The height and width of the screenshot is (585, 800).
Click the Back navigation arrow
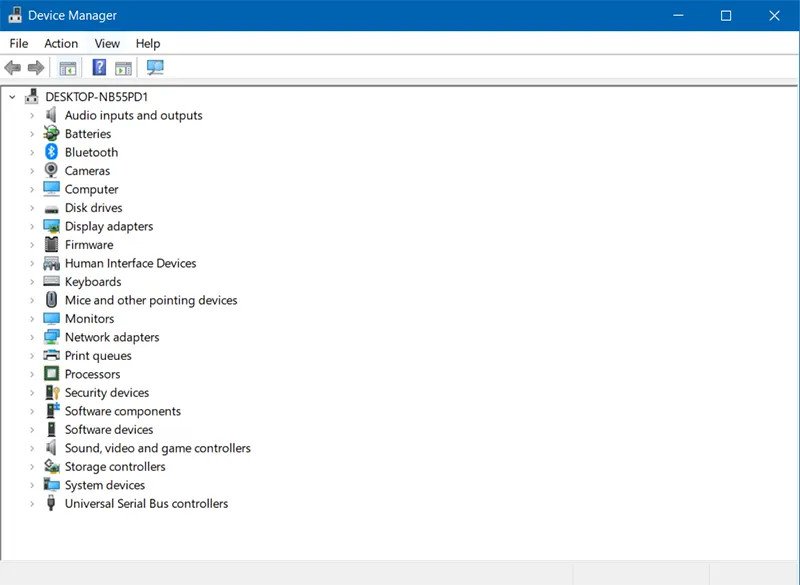point(12,67)
